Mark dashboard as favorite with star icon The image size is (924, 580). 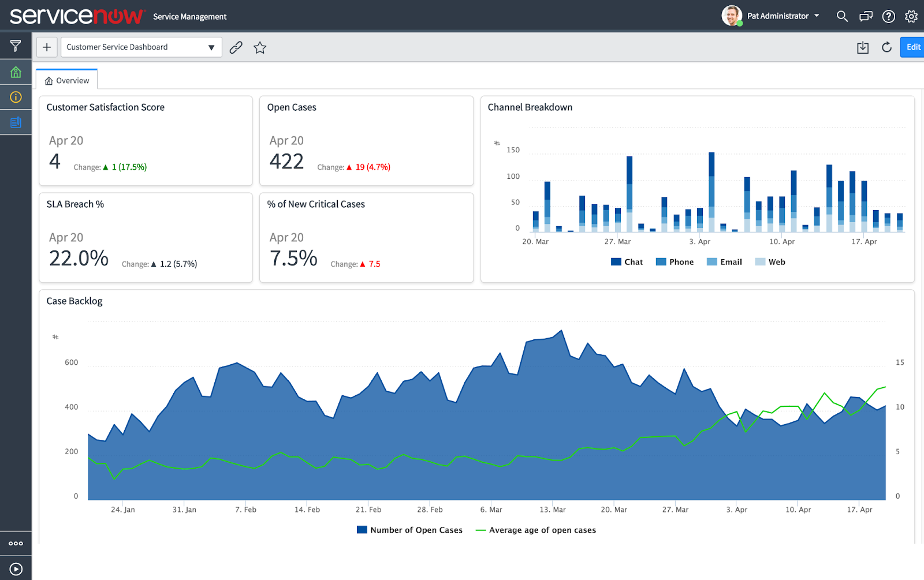[x=260, y=48]
